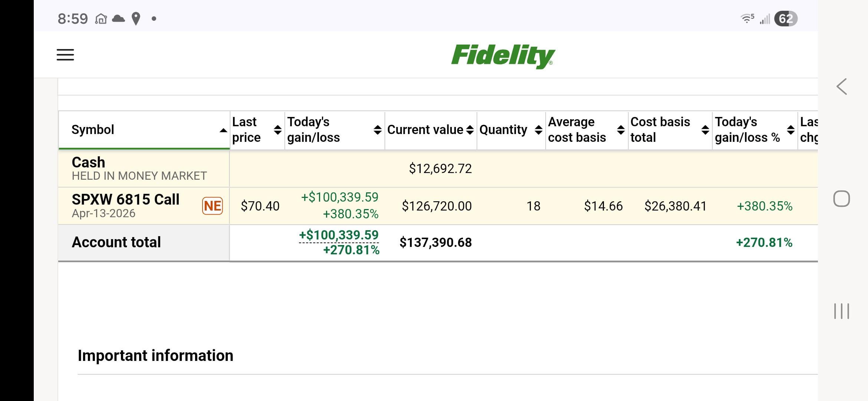This screenshot has width=868, height=401.
Task: Tap the $26,380.41 cost basis total
Action: [675, 206]
